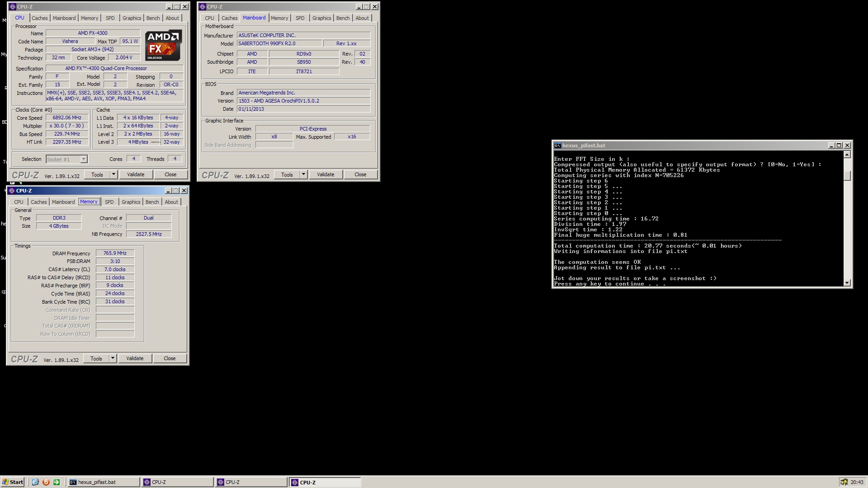Switch to Caches tab in the CPU window
The image size is (868, 488).
point(40,18)
